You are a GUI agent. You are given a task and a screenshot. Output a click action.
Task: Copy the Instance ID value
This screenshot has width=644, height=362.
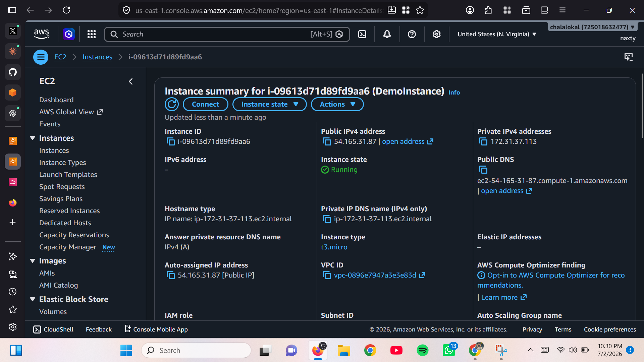click(x=171, y=142)
